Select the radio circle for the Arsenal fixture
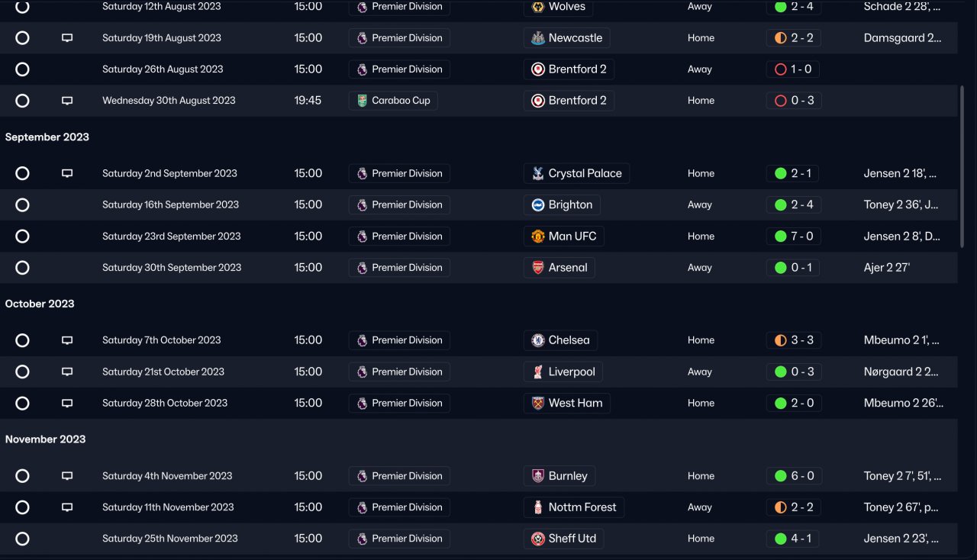The image size is (977, 560). pos(22,268)
